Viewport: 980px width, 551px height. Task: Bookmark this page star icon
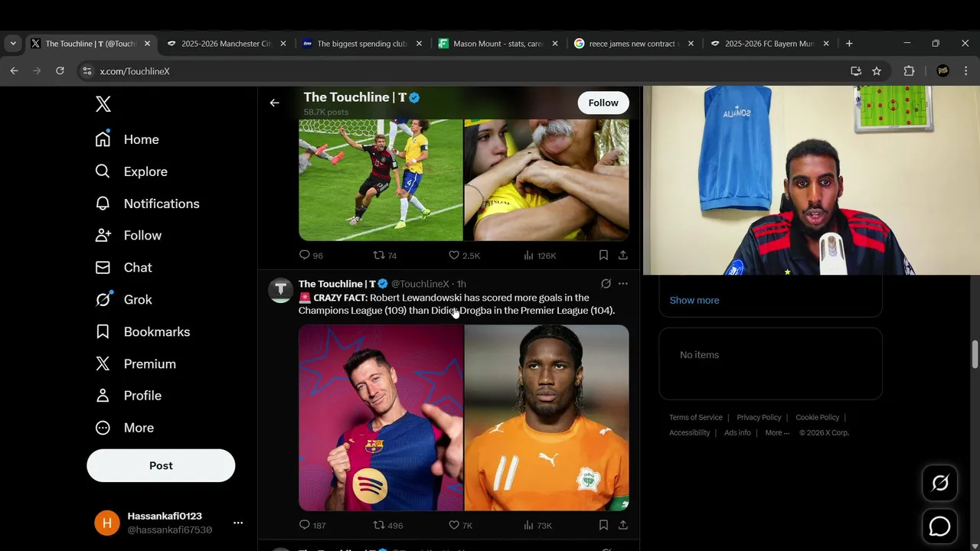[x=877, y=71]
